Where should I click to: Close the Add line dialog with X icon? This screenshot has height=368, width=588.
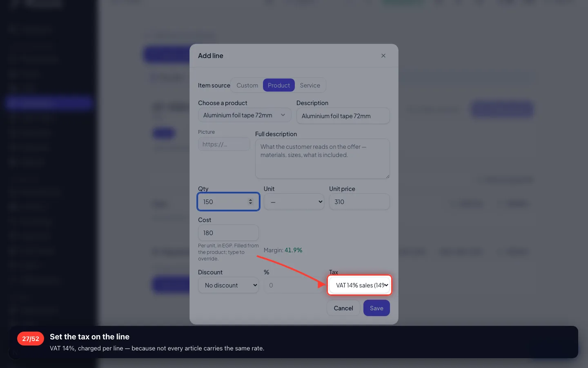coord(383,56)
